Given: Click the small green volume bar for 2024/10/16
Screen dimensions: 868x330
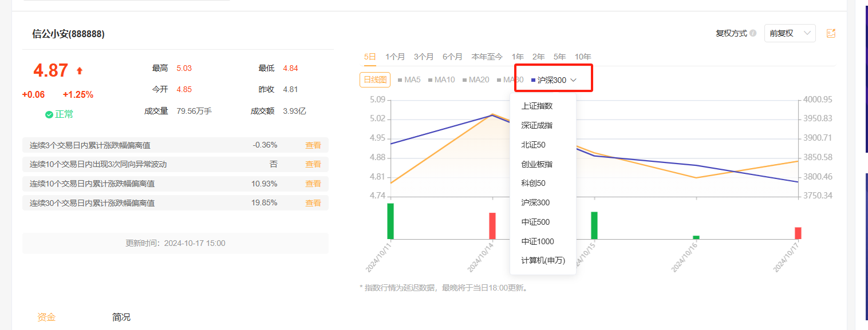Looking at the screenshot, I should coord(696,237).
